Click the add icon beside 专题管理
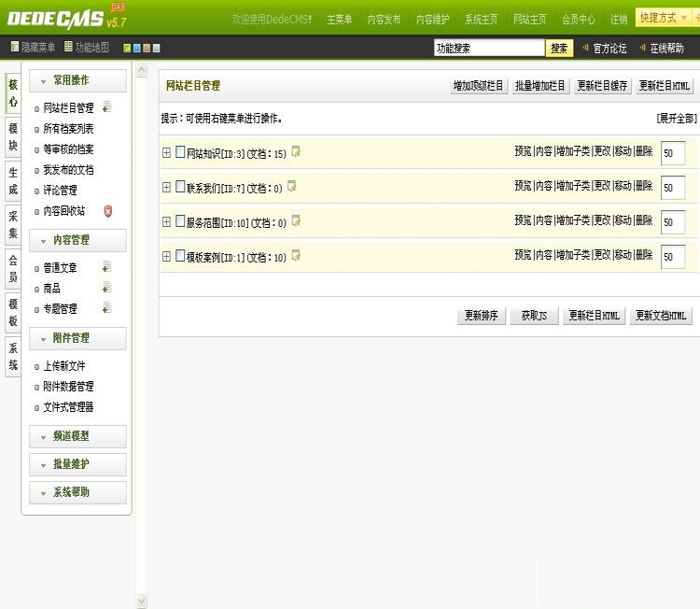Image resolution: width=700 pixels, height=609 pixels. (106, 307)
